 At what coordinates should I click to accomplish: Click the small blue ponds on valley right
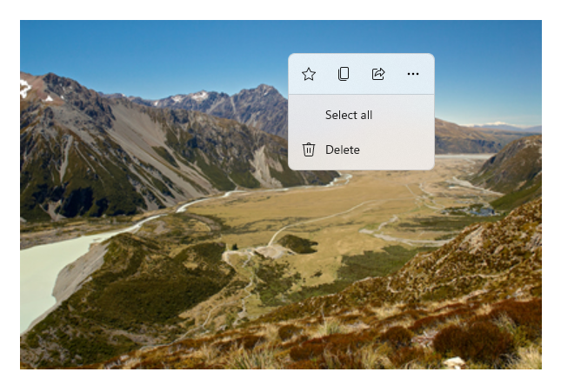pos(478,210)
